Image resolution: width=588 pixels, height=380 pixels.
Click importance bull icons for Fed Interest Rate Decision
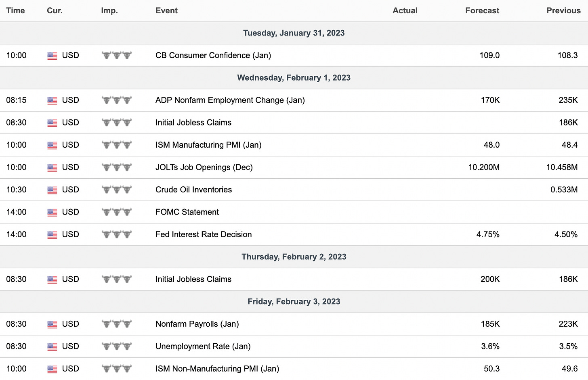click(117, 234)
